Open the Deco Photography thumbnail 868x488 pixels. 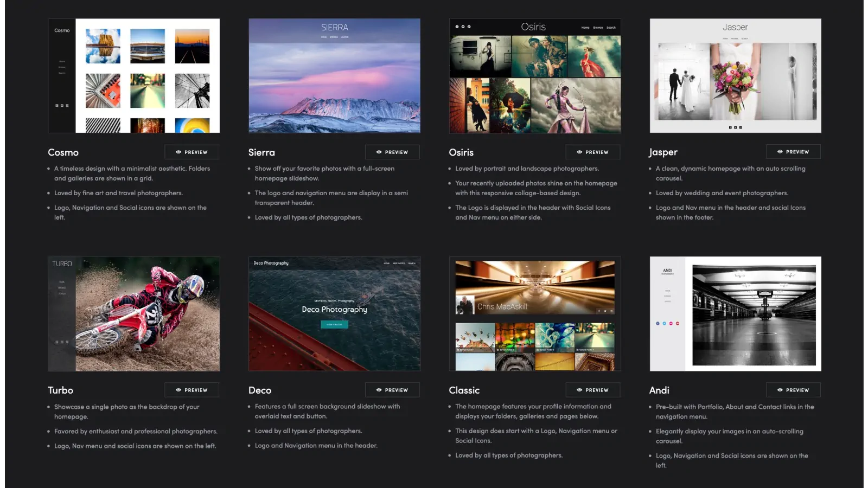pyautogui.click(x=334, y=314)
